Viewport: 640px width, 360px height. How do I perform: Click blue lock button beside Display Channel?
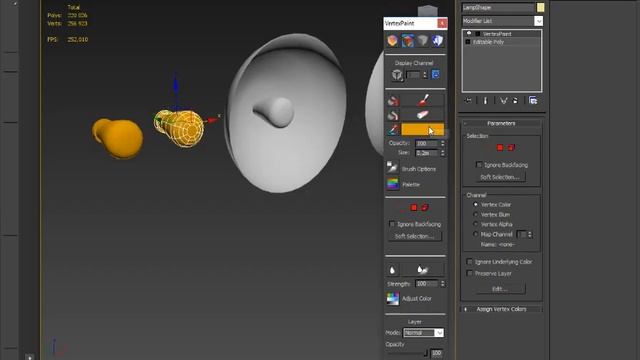click(436, 75)
